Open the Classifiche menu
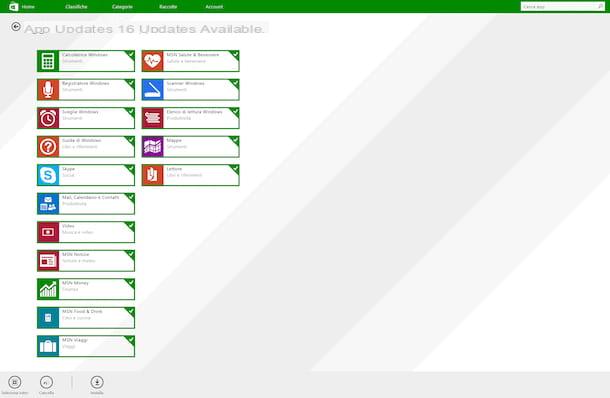The image size is (610, 398). [x=76, y=7]
